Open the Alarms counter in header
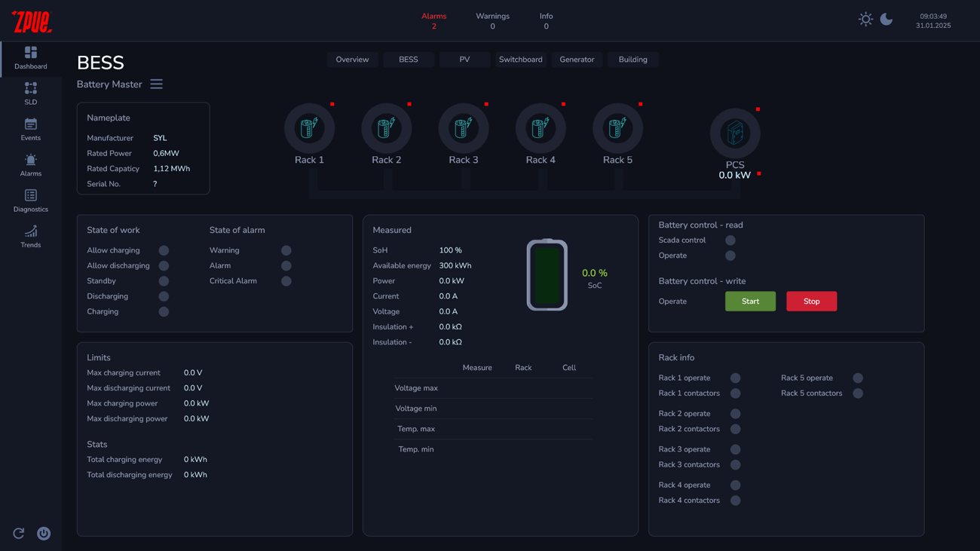 (x=433, y=21)
